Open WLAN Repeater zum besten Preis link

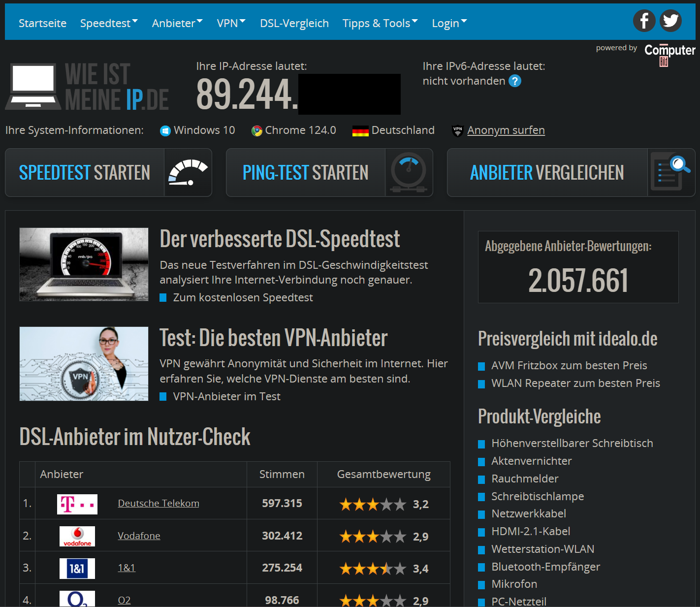click(x=575, y=383)
